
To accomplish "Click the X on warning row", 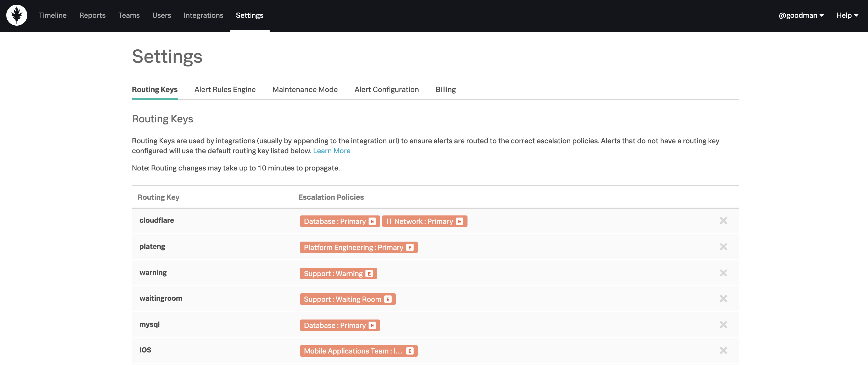I will coord(723,273).
